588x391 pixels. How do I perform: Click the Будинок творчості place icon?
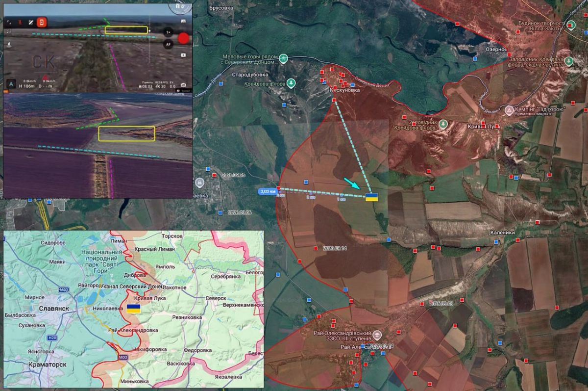[572, 25]
